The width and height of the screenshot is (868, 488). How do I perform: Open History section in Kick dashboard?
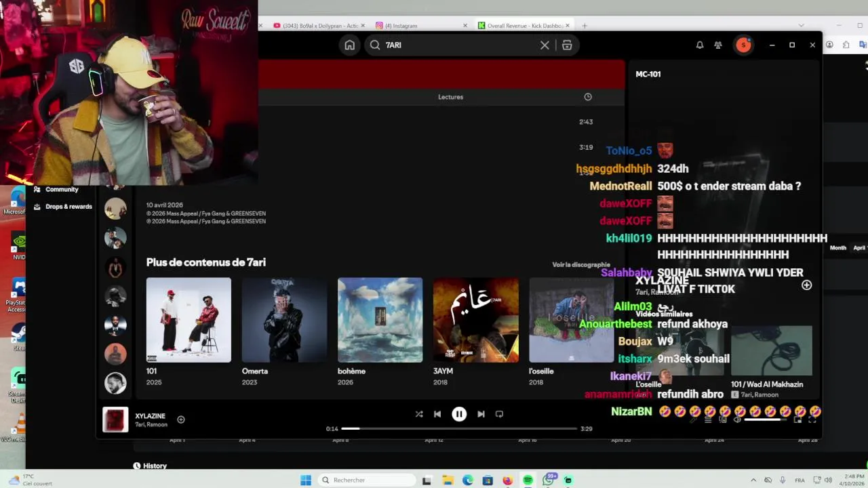tap(150, 466)
